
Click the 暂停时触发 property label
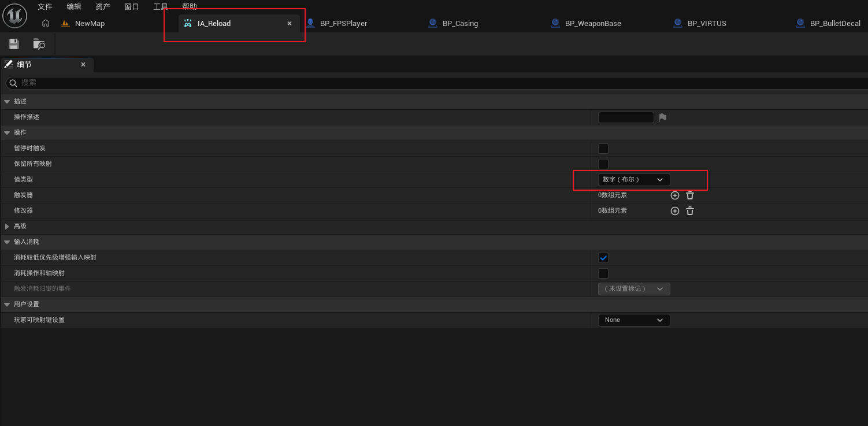(30, 149)
